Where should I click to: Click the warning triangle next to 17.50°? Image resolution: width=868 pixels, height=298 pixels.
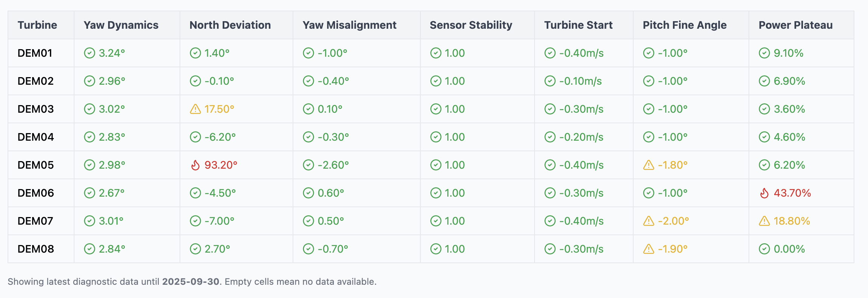[x=195, y=109]
